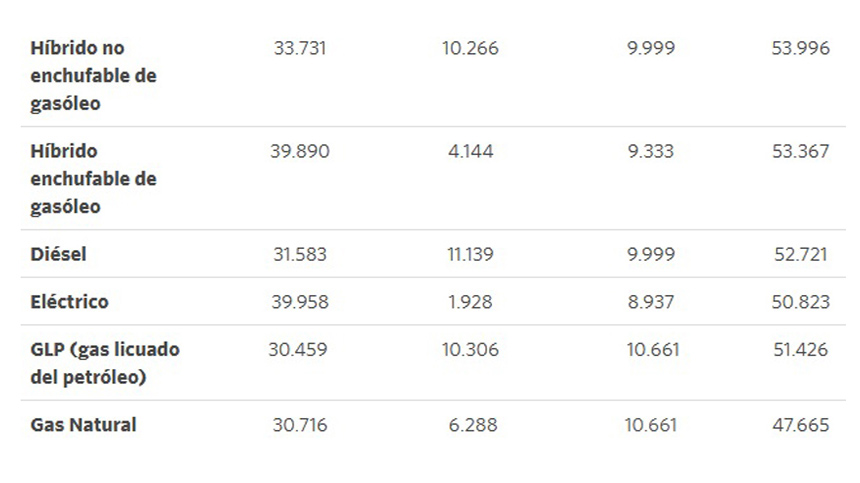Click the value 31.583 in Diésel row
This screenshot has width=860, height=483.
click(300, 254)
